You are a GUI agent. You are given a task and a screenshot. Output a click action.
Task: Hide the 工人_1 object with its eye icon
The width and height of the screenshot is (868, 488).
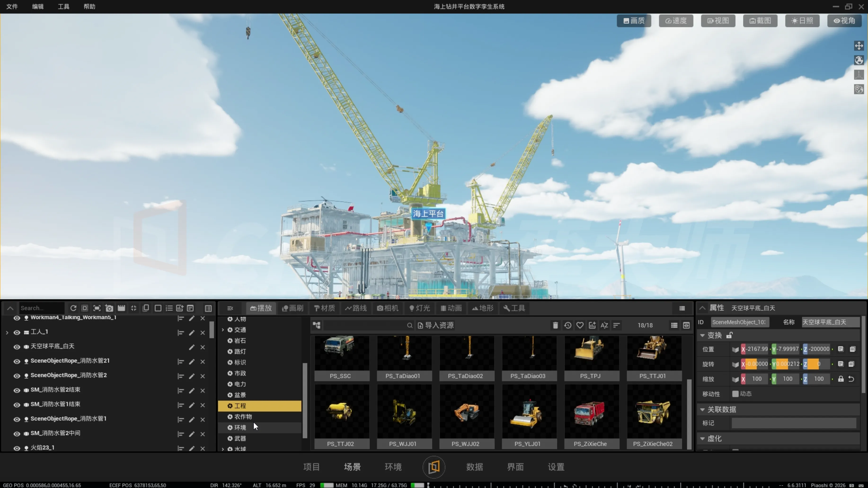pyautogui.click(x=17, y=332)
